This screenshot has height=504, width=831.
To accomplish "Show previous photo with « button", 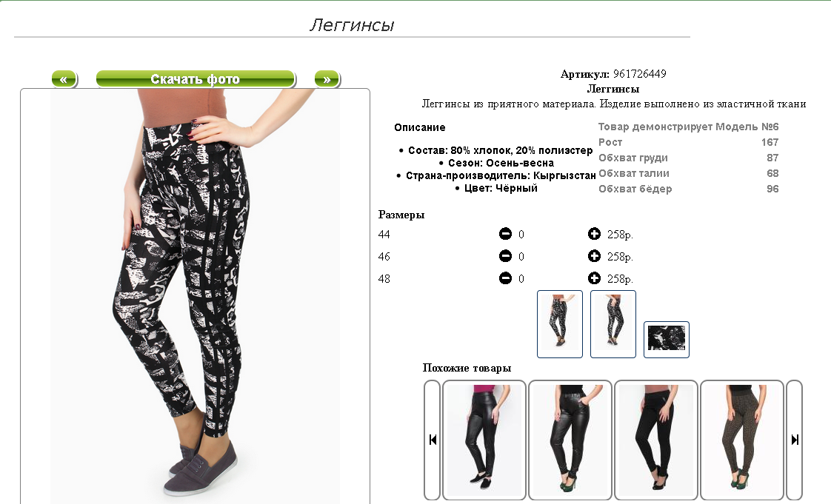I will point(64,79).
